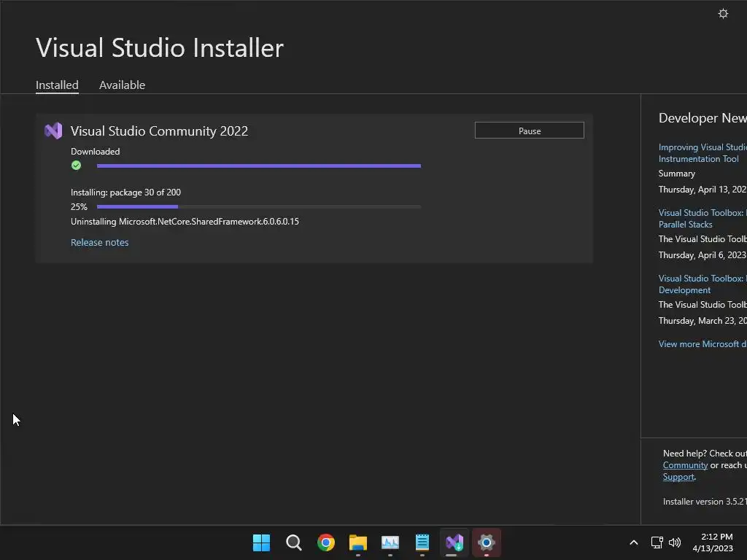Image resolution: width=747 pixels, height=560 pixels.
Task: Open the Settings gear taskbar app
Action: [487, 542]
